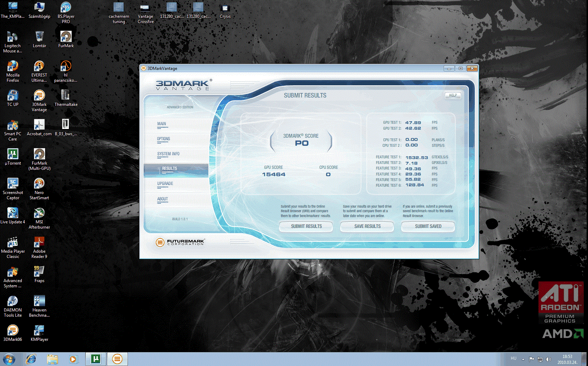Launch Live Update 4 icon
The image size is (588, 366).
[x=13, y=216]
